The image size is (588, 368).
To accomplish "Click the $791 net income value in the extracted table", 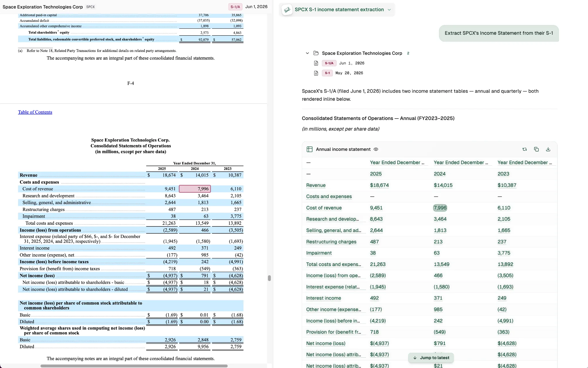I will click(x=440, y=343).
